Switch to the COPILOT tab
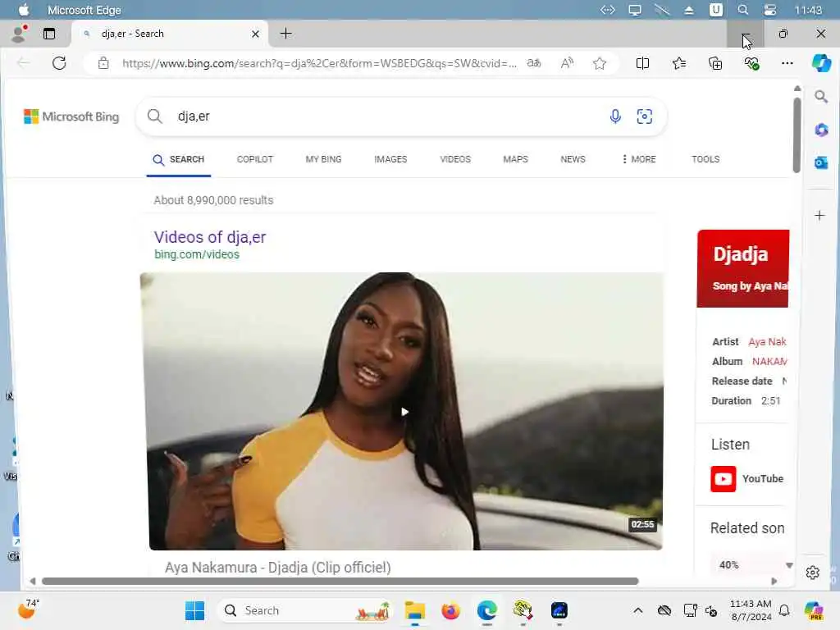The width and height of the screenshot is (840, 630). point(255,159)
